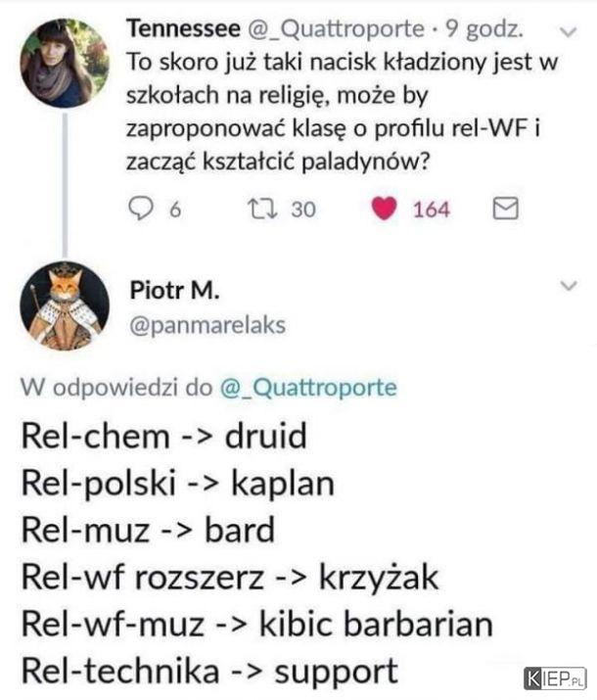Click the retweet arrows icon

[263, 209]
